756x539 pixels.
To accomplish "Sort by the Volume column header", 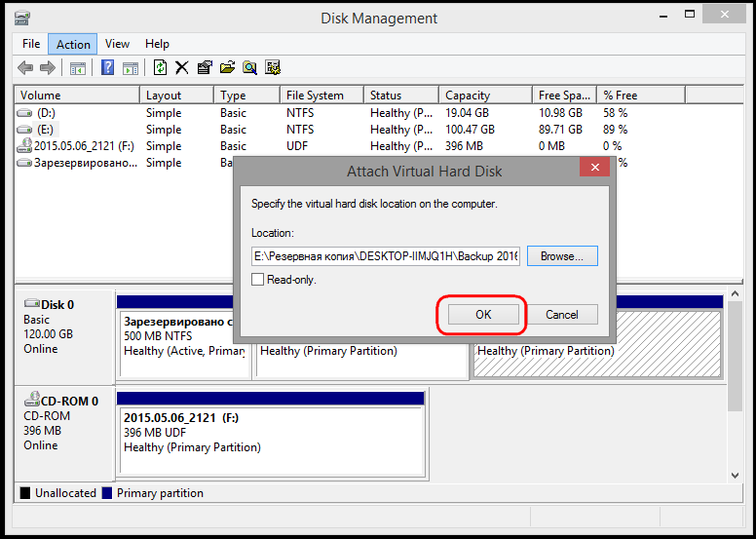I will coord(78,96).
